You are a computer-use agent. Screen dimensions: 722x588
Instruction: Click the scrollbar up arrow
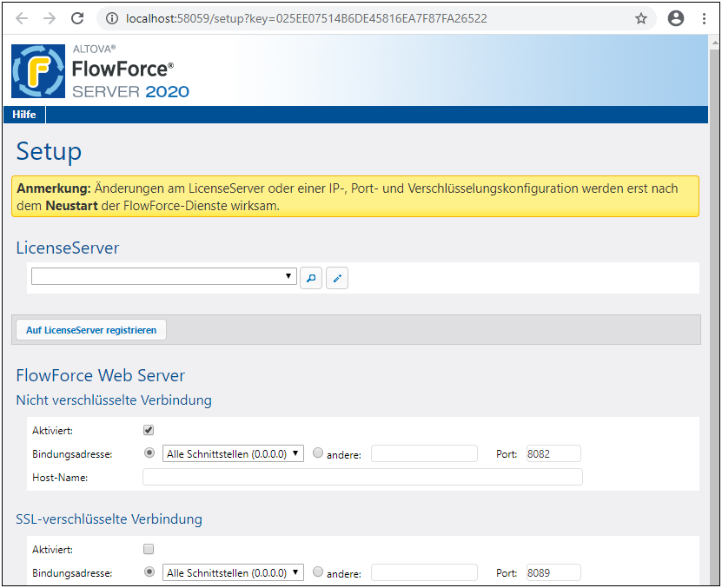pyautogui.click(x=715, y=43)
